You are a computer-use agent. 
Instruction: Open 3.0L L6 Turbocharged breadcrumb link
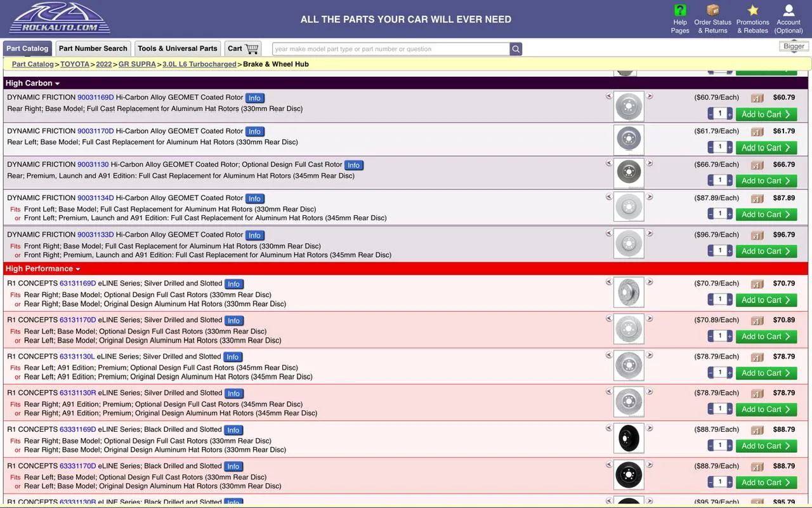[x=199, y=64]
